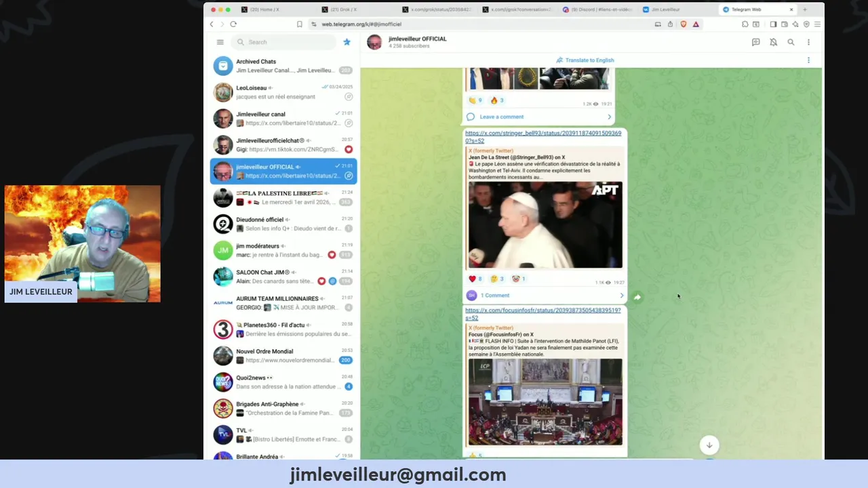Open the x.com focusinfosfr status link
The height and width of the screenshot is (488, 868).
click(542, 314)
